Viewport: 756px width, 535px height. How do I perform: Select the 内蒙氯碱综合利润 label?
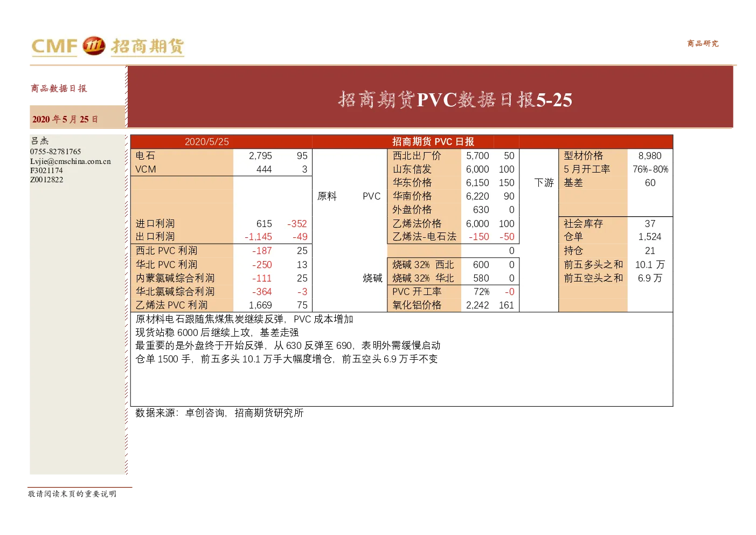tap(175, 278)
